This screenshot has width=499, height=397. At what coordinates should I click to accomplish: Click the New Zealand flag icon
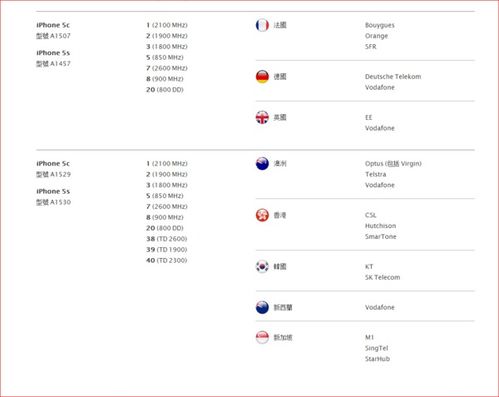pyautogui.click(x=262, y=307)
